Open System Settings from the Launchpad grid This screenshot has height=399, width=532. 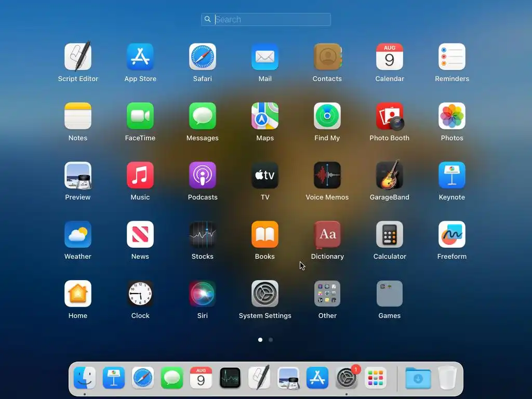coord(265,294)
